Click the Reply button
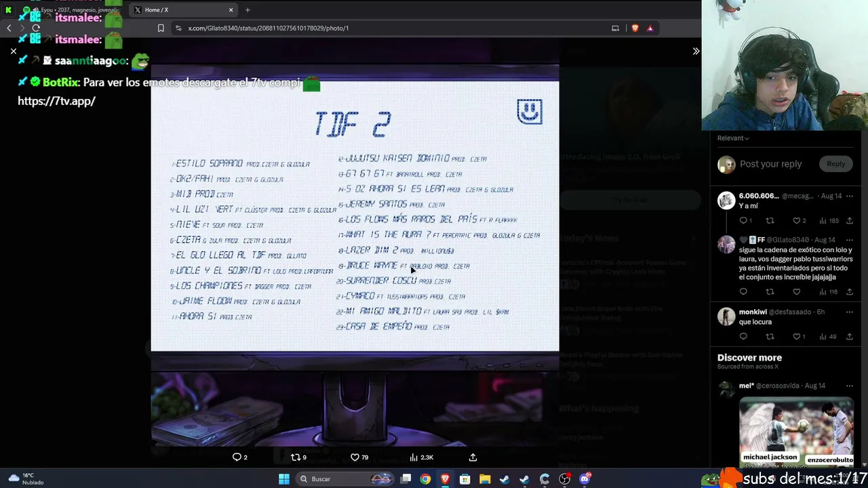 835,164
